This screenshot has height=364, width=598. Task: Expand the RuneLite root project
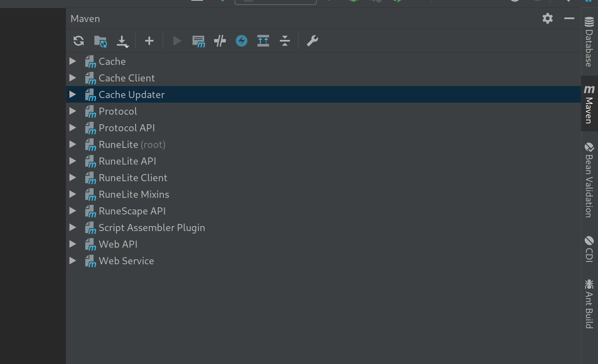click(x=73, y=144)
